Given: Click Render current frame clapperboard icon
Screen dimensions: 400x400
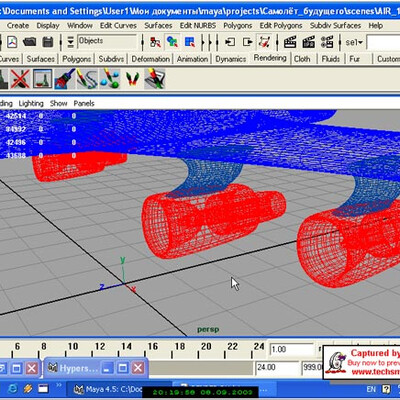Looking at the screenshot, I should pos(290,42).
